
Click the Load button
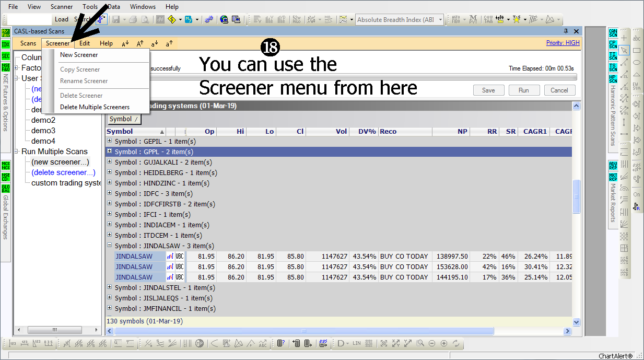(x=62, y=19)
